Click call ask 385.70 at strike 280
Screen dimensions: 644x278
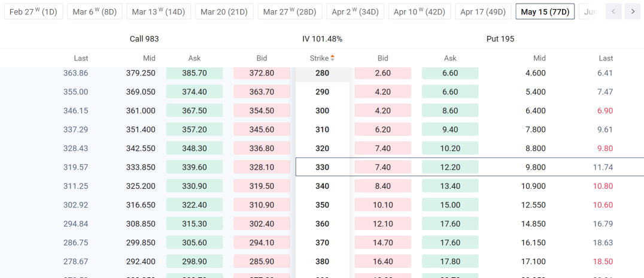click(195, 73)
